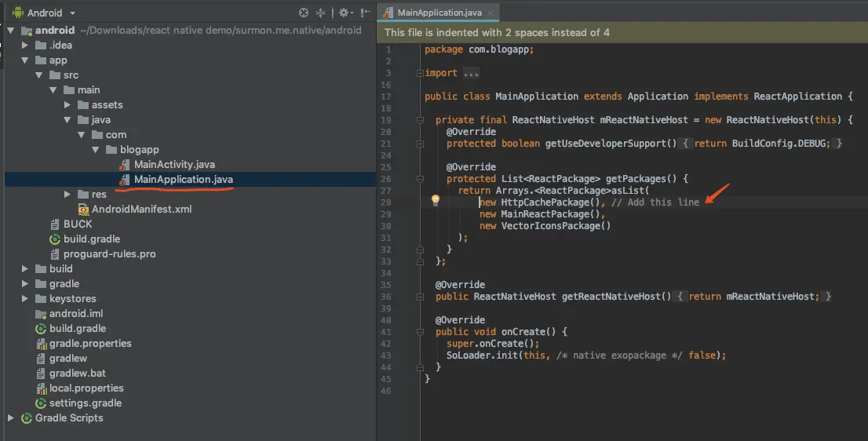Click the package com.blogapp line
Image resolution: width=868 pixels, height=441 pixels.
479,49
